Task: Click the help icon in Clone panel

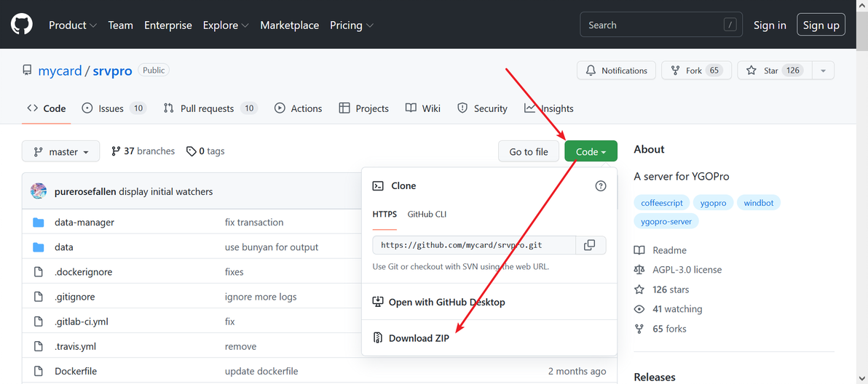Action: tap(601, 186)
